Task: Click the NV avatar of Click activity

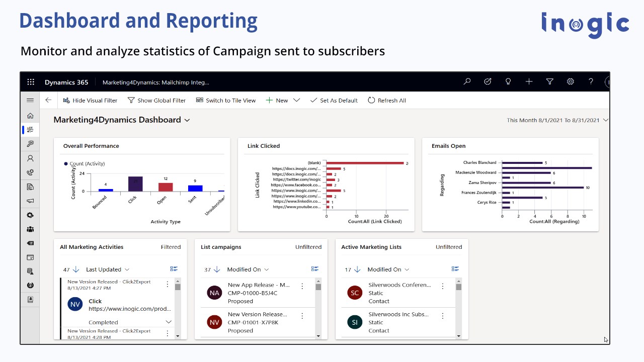Action: [75, 304]
